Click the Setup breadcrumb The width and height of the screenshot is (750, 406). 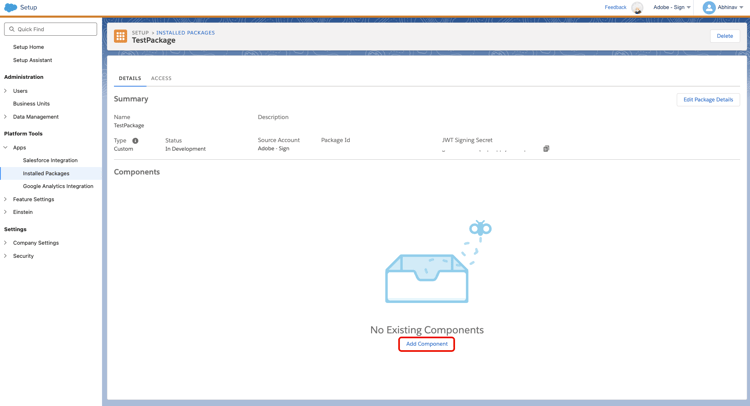[x=140, y=33]
